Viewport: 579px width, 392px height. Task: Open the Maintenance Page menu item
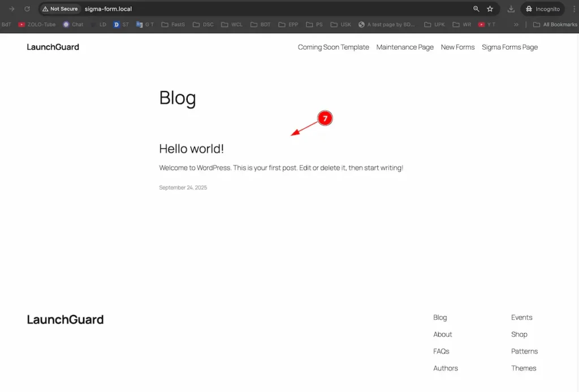(405, 47)
